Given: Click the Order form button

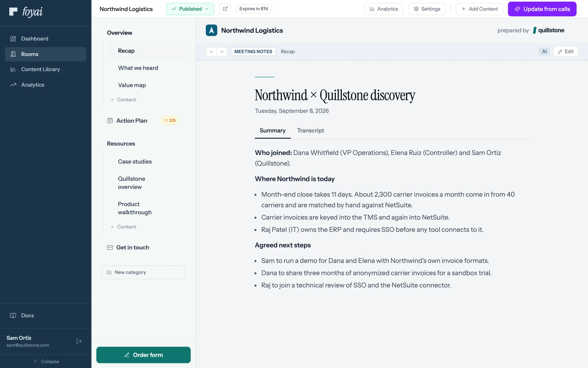Looking at the screenshot, I should (x=143, y=355).
